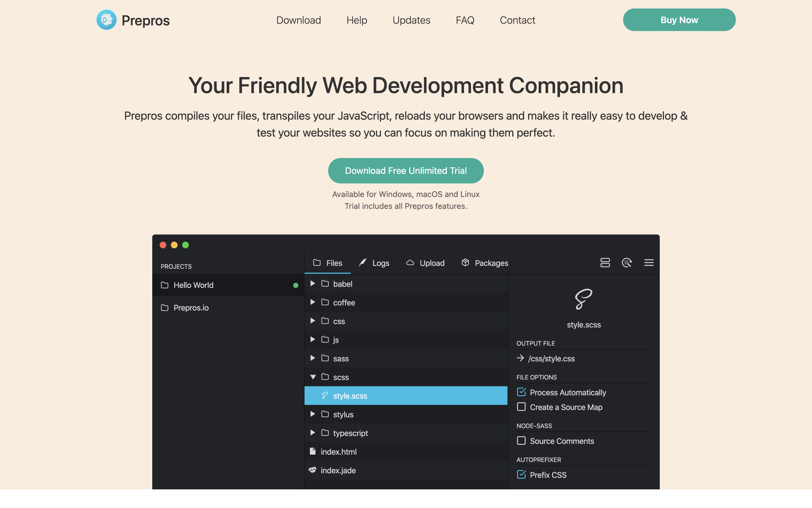
Task: Select the Prepros.io project name
Action: (191, 308)
